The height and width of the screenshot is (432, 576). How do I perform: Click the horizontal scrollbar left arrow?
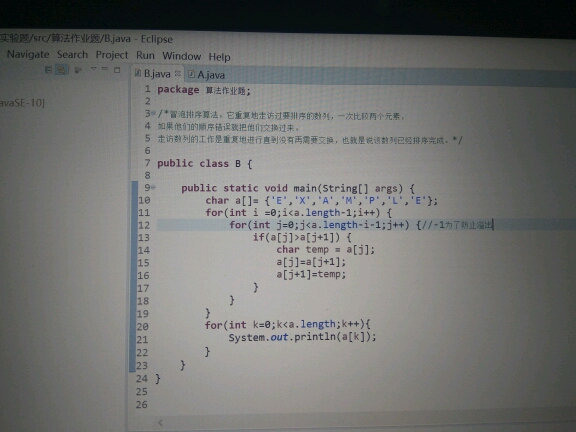point(161,423)
